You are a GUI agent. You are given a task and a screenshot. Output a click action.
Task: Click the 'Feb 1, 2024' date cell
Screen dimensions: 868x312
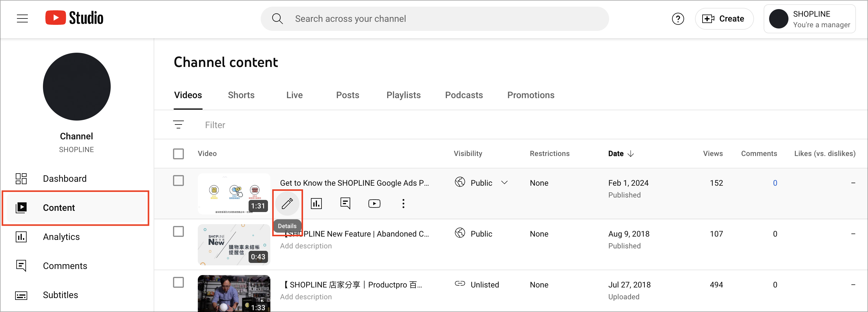[628, 183]
